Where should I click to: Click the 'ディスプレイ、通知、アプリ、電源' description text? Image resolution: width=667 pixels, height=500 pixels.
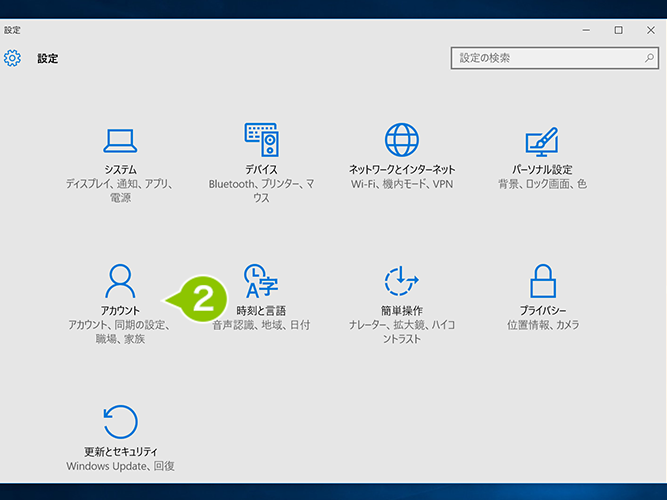pos(120,191)
